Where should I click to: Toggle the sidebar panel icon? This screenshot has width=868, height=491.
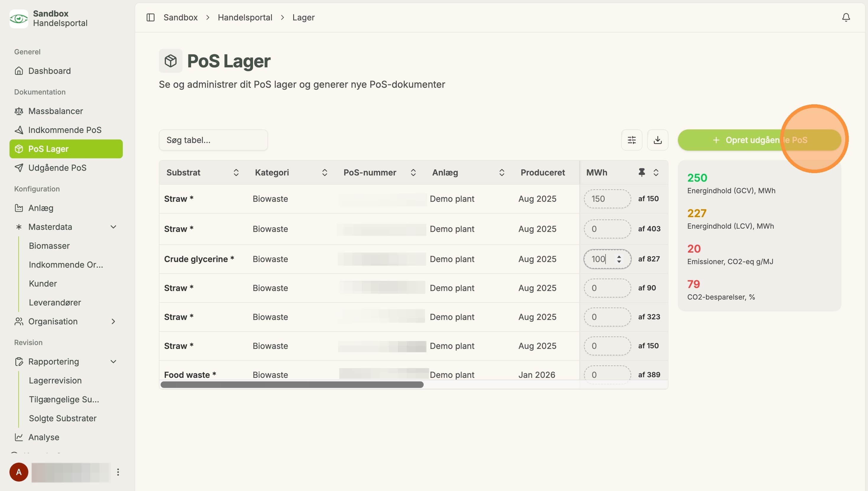click(x=150, y=17)
